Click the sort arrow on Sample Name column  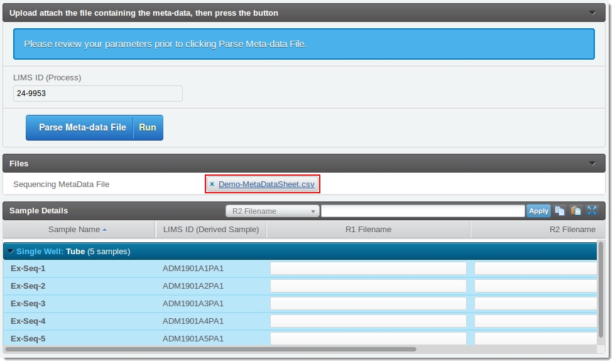pyautogui.click(x=105, y=230)
